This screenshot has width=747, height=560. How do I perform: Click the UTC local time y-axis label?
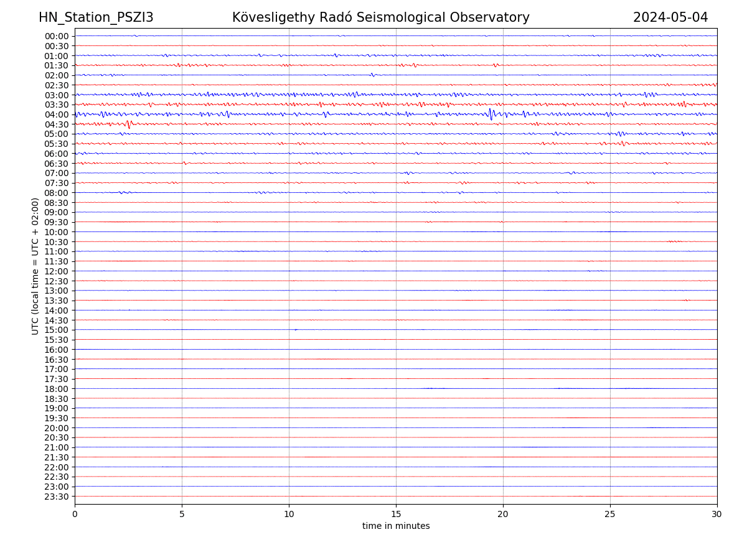point(35,266)
